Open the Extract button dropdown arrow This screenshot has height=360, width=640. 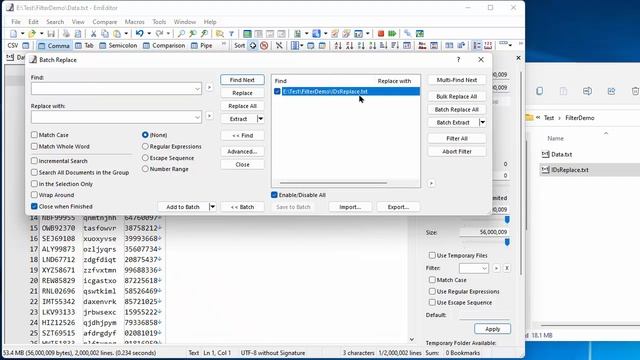[260, 119]
